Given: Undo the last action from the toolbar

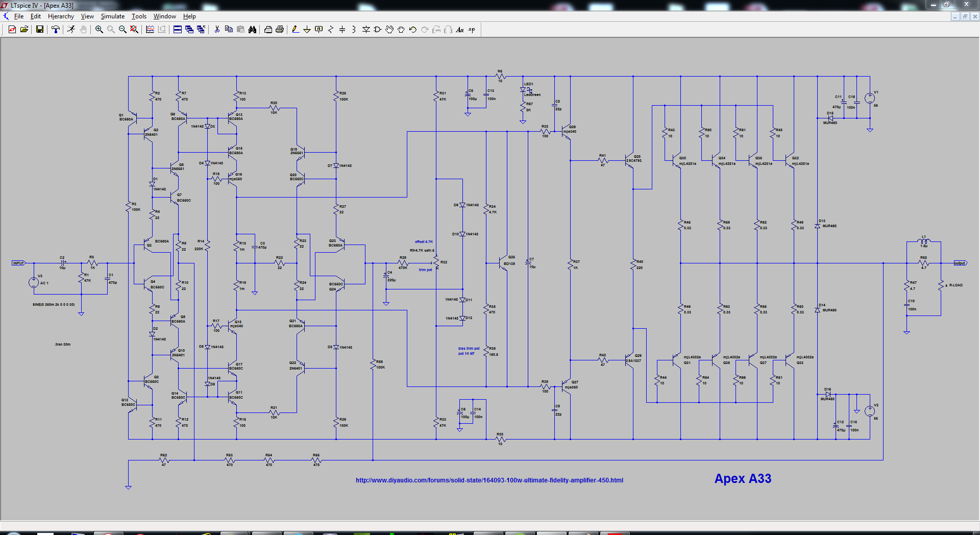Looking at the screenshot, I should click(x=413, y=30).
